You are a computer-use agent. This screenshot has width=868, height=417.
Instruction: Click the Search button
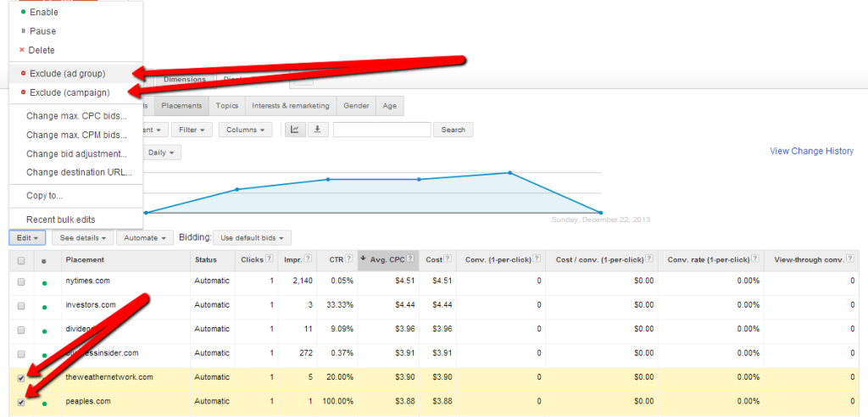pyautogui.click(x=453, y=130)
